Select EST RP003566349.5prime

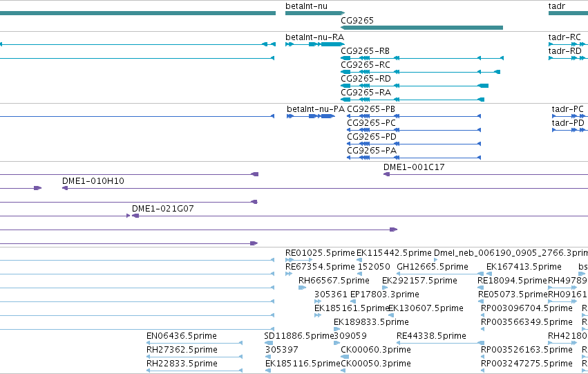point(482,329)
